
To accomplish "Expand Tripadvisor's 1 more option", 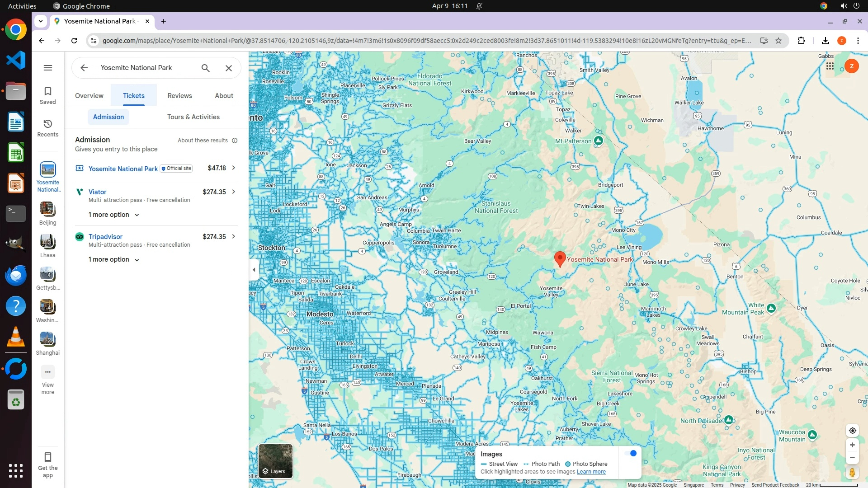I will pos(113,259).
